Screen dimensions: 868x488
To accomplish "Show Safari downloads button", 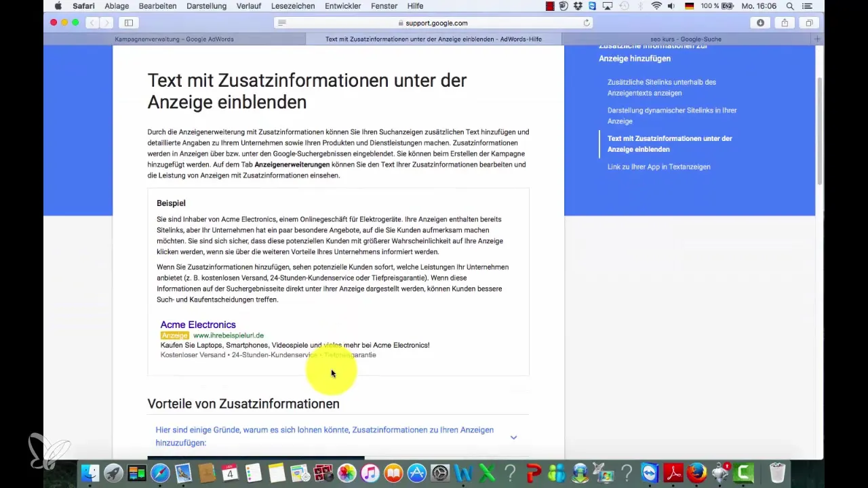I will [x=760, y=22].
